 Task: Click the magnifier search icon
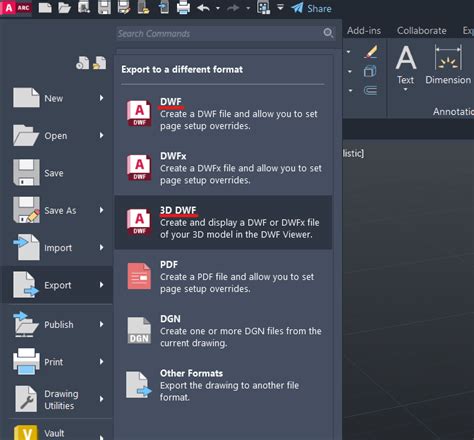[328, 33]
